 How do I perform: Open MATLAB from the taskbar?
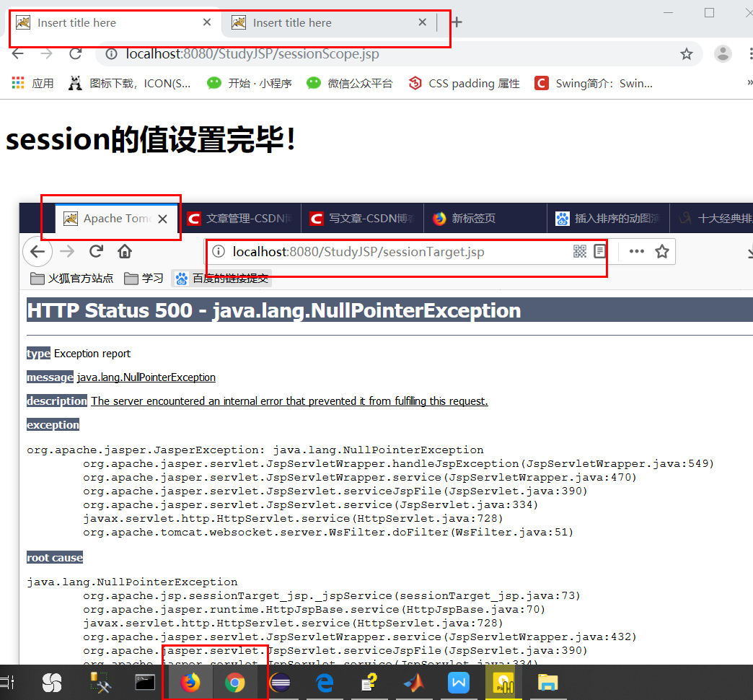[x=413, y=683]
